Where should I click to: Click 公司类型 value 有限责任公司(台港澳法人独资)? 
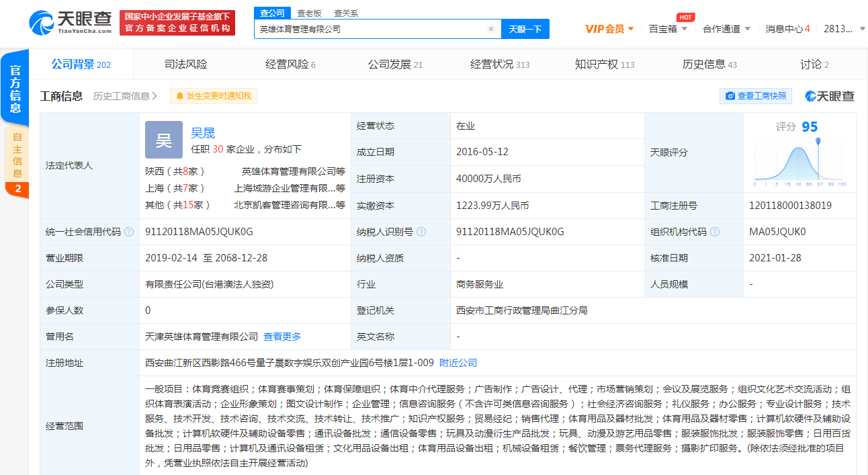pyautogui.click(x=210, y=284)
